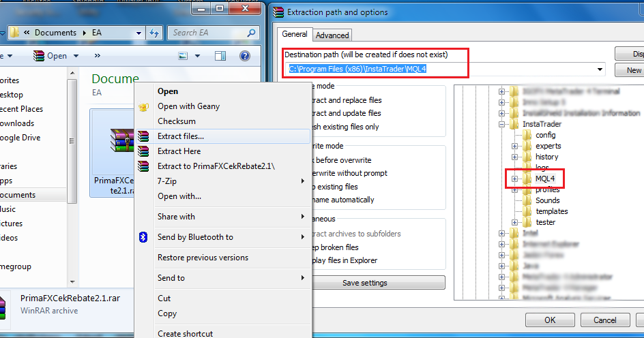Open dropdown arrow next to Open button
The height and width of the screenshot is (338, 644).
point(76,56)
